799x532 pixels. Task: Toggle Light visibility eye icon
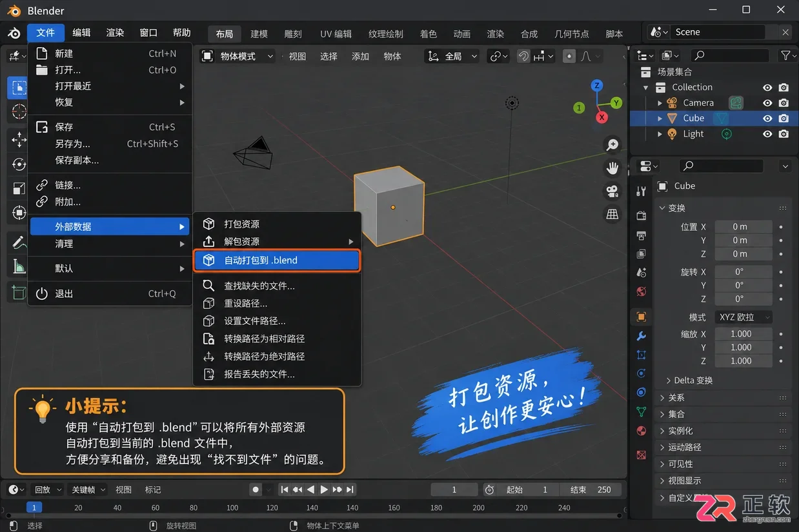point(767,134)
